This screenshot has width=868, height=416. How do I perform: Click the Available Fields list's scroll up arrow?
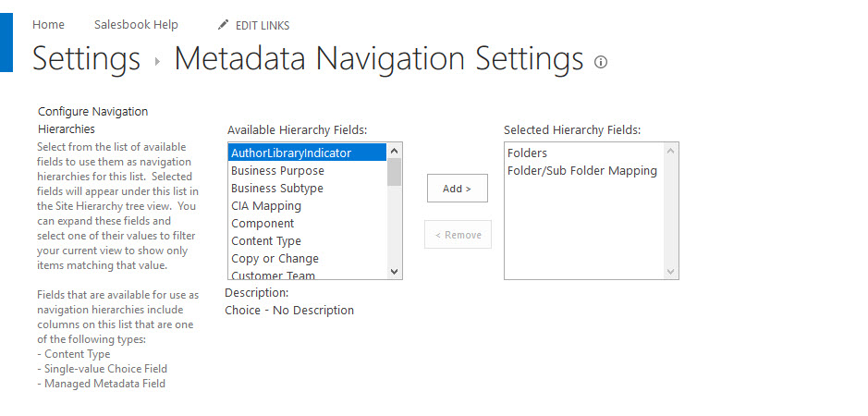pyautogui.click(x=394, y=150)
